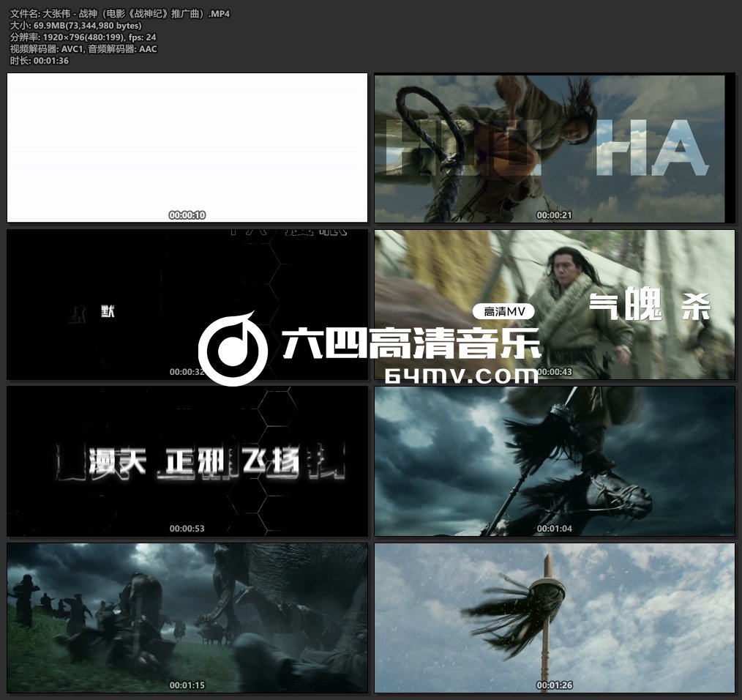Click the timestamp label '00:00:53'
742x700 pixels.
point(187,529)
